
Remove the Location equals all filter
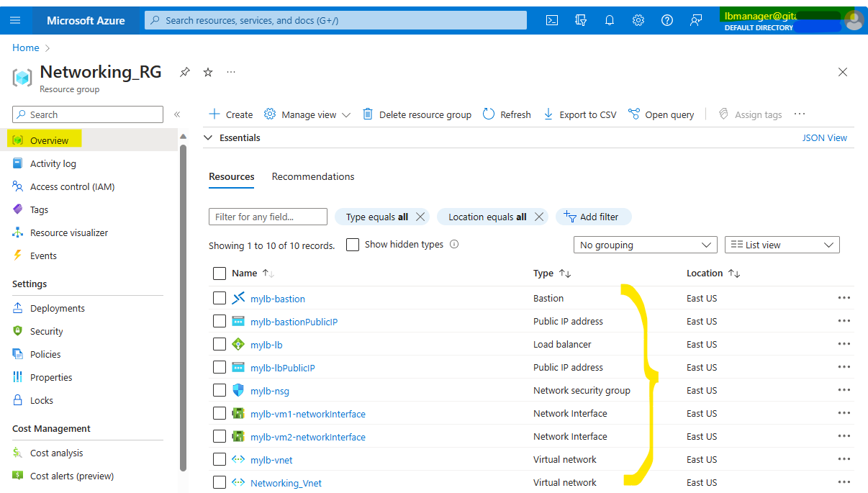pos(539,217)
